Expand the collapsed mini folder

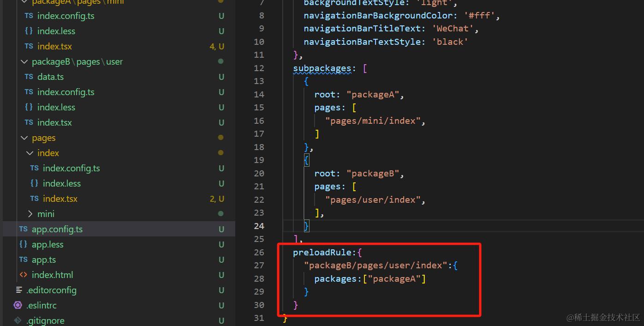[30, 214]
